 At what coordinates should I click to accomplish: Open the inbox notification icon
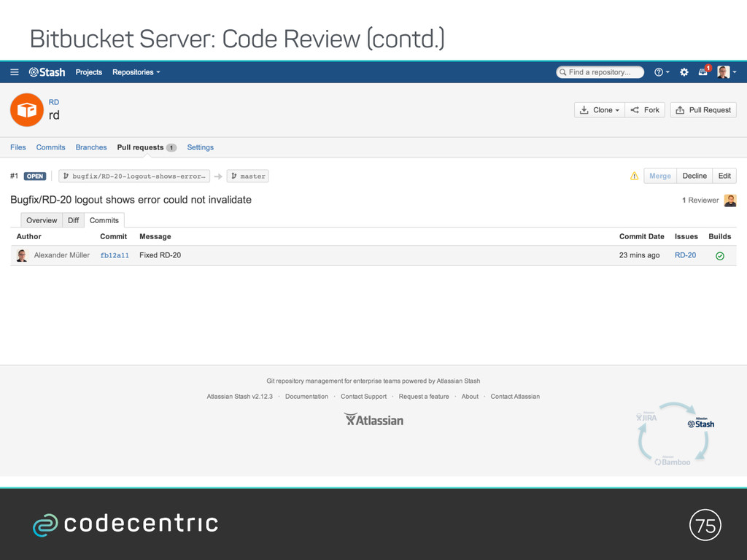point(705,71)
